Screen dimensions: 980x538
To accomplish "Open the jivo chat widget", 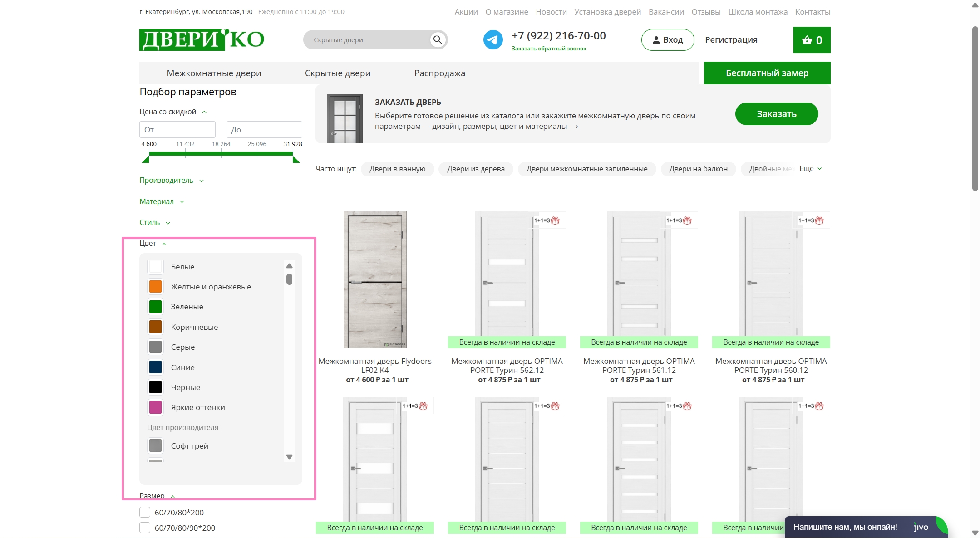I will click(x=866, y=527).
